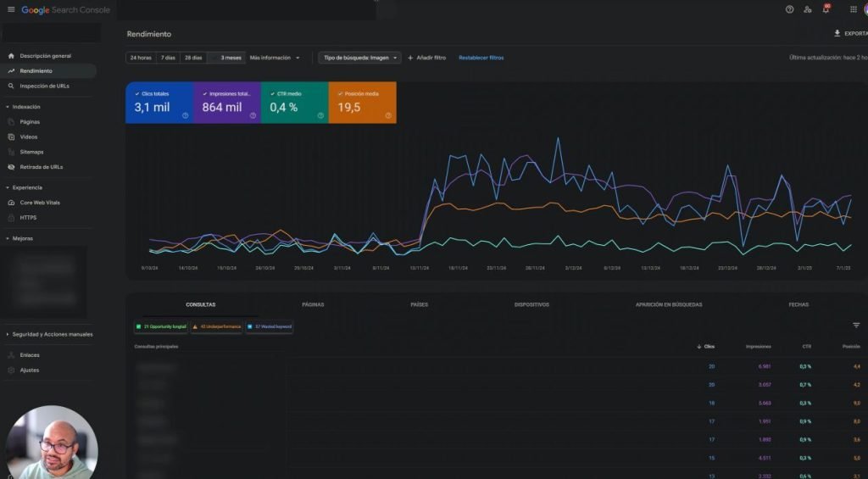868x479 pixels.
Task: Click the gauge icon for Core Web Vitals
Action: coord(11,203)
